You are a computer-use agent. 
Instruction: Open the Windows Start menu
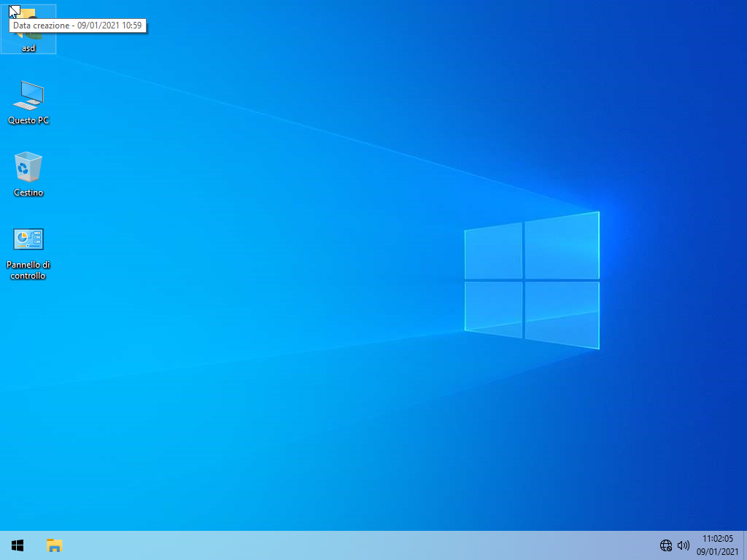pos(18,545)
